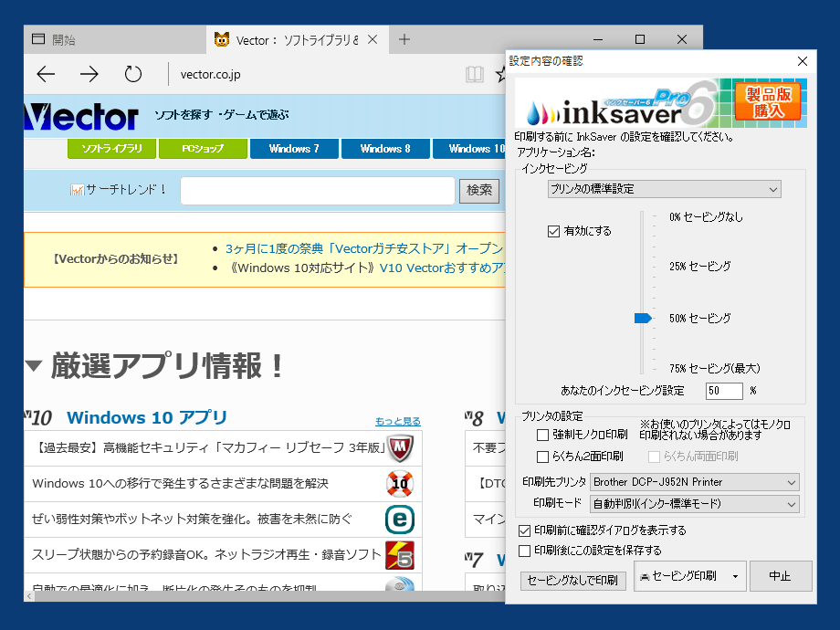Click the Windows 10 heading icon
This screenshot has width=840, height=630.
(38, 418)
